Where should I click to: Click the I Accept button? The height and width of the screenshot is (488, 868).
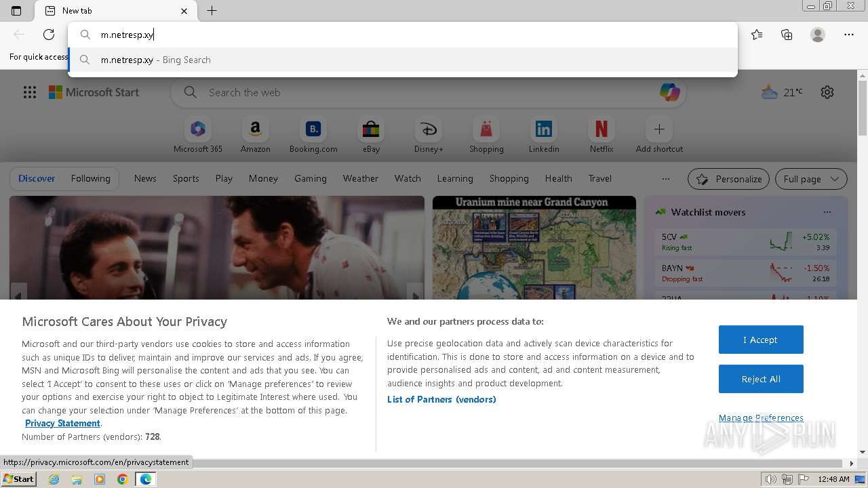tap(761, 340)
